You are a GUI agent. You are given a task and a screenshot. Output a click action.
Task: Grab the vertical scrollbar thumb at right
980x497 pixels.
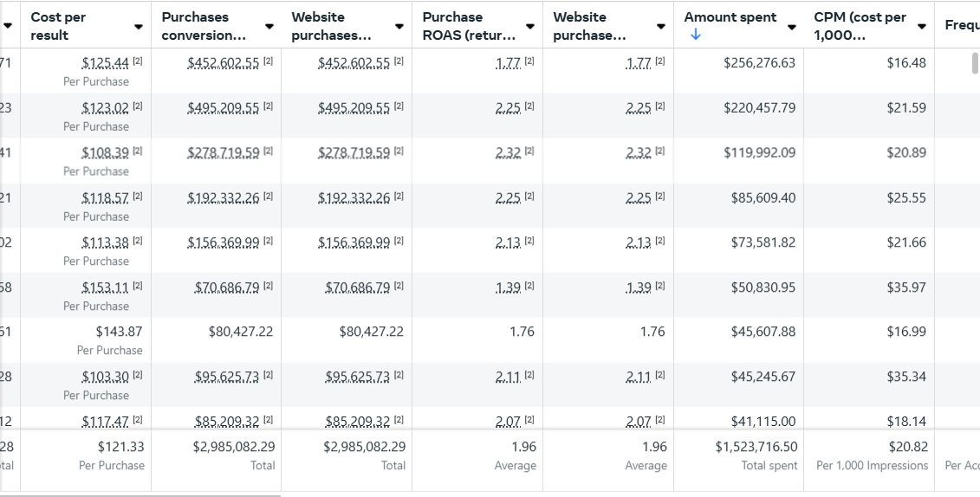pyautogui.click(x=975, y=64)
